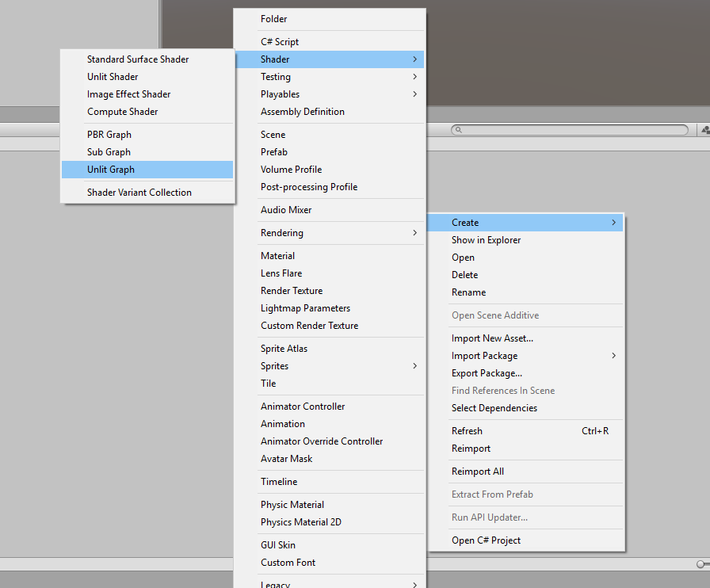Create a new Animator Controller
Screen dimensions: 710x588
[x=303, y=407]
